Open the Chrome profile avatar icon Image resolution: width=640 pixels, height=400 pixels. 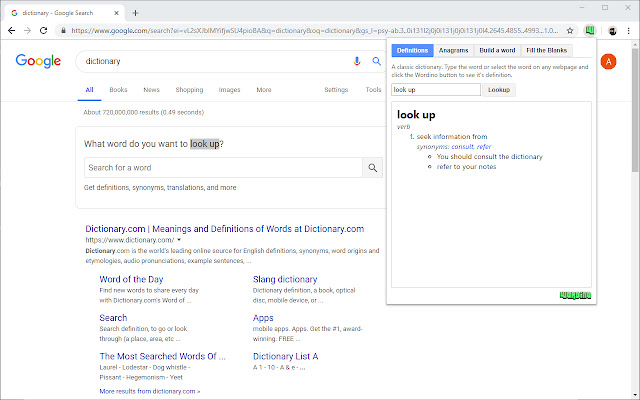click(612, 31)
